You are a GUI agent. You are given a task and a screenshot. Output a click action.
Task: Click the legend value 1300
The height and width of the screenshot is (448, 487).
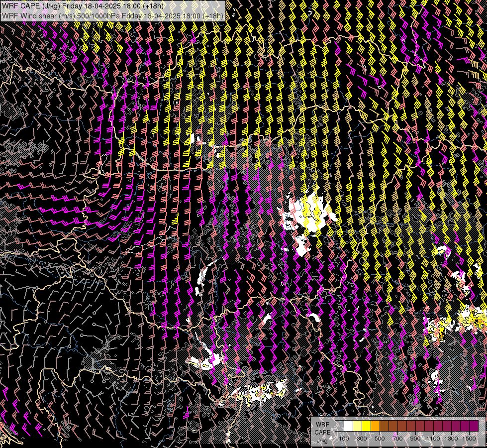tap(451, 439)
